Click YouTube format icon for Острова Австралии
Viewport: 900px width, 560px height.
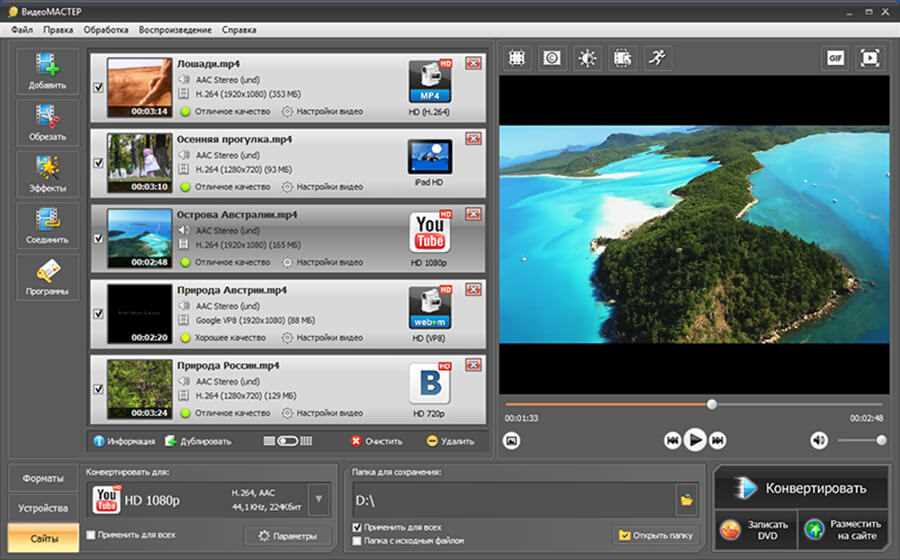430,232
